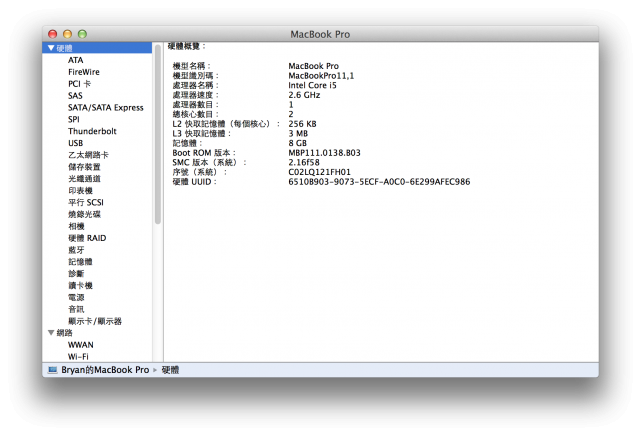Screen dimensions: 640x436
Task: Click the L3 cache value 3 MB
Action: [298, 133]
